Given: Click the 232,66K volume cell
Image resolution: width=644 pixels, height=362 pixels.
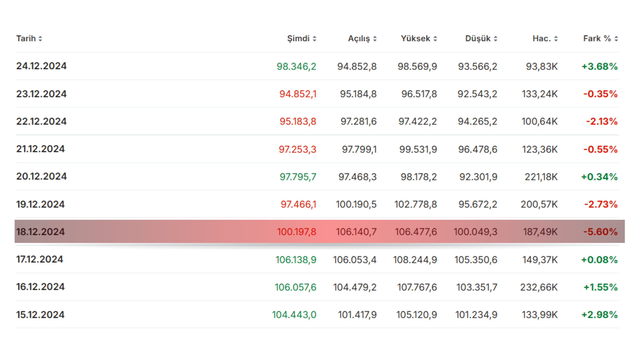Looking at the screenshot, I should (x=539, y=287).
